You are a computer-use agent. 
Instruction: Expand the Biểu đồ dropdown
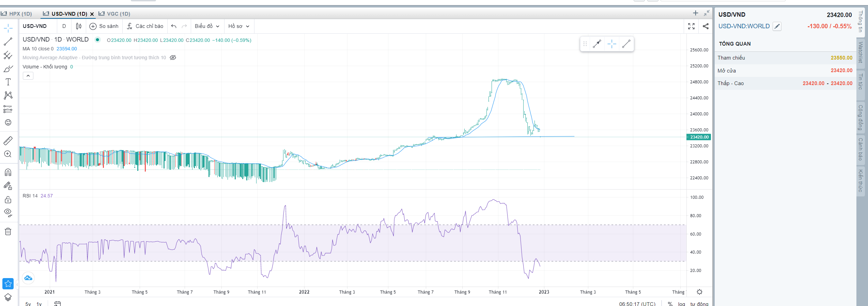(207, 26)
